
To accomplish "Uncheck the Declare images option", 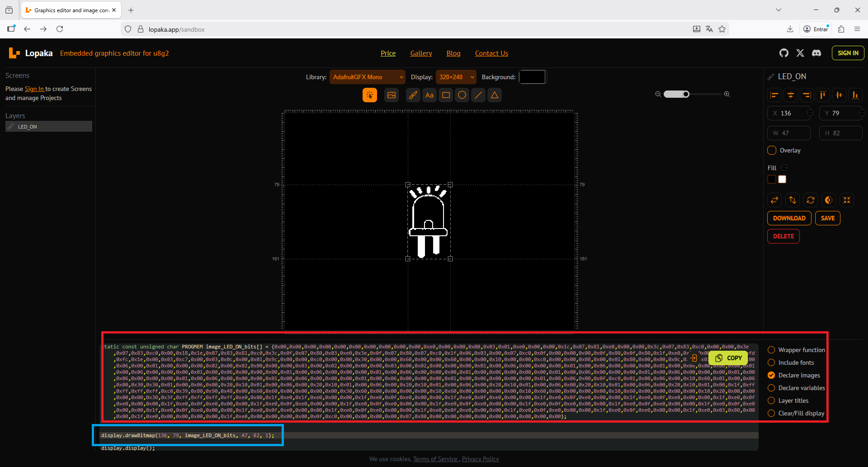I will click(771, 375).
